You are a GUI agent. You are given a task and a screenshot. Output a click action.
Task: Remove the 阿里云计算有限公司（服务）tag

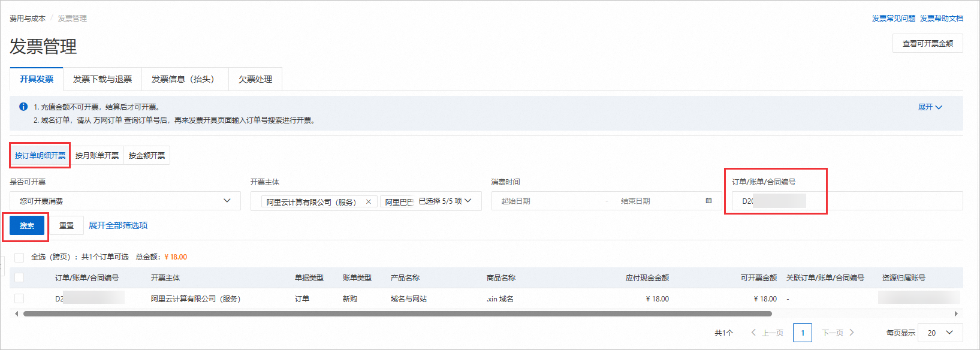pos(368,202)
